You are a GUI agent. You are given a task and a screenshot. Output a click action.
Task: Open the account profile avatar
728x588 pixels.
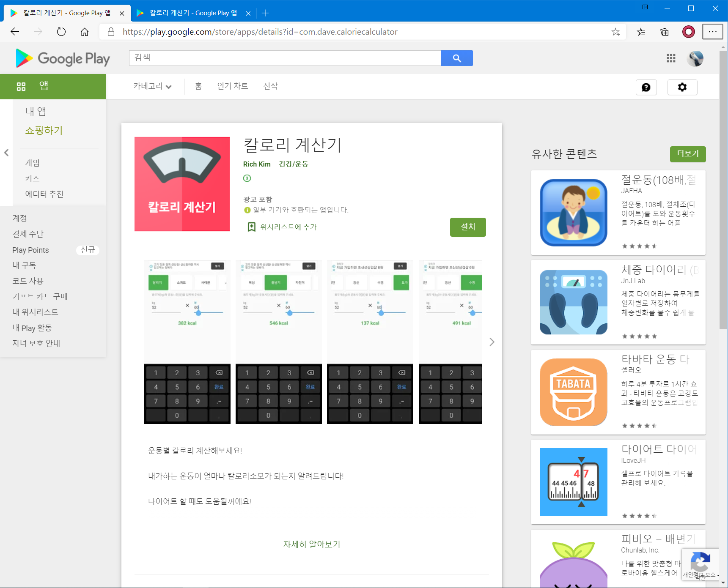[x=695, y=58]
